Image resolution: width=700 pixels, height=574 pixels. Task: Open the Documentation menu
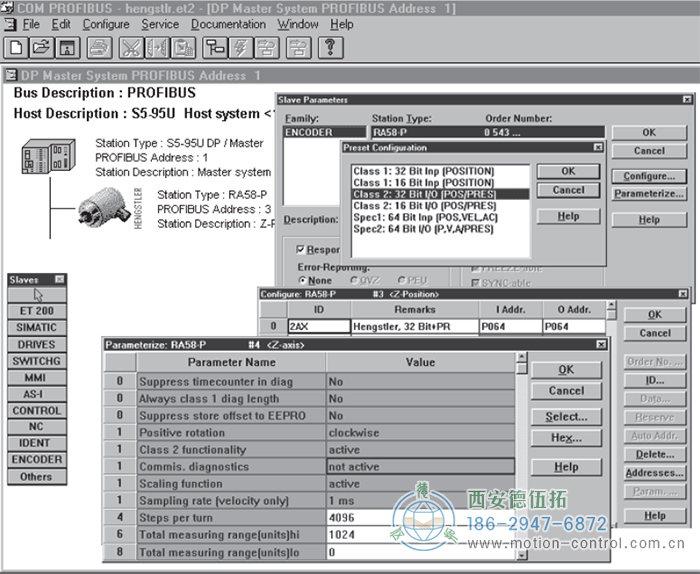[x=228, y=24]
